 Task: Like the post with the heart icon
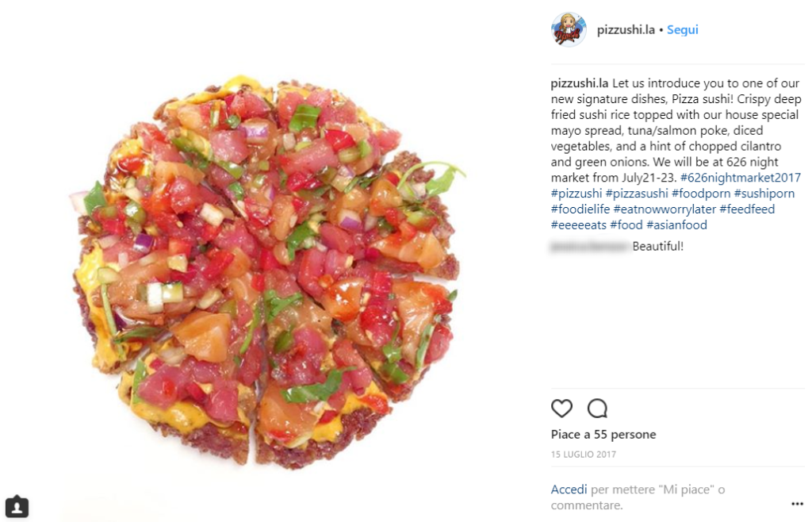[561, 409]
